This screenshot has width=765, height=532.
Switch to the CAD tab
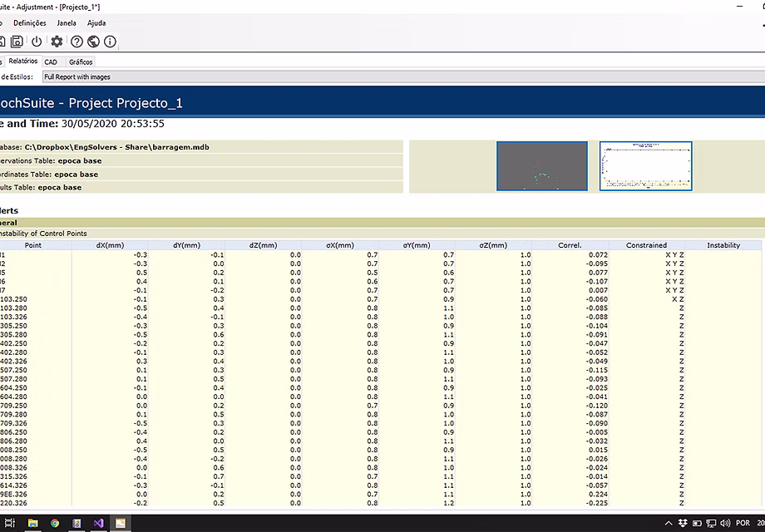tap(52, 61)
